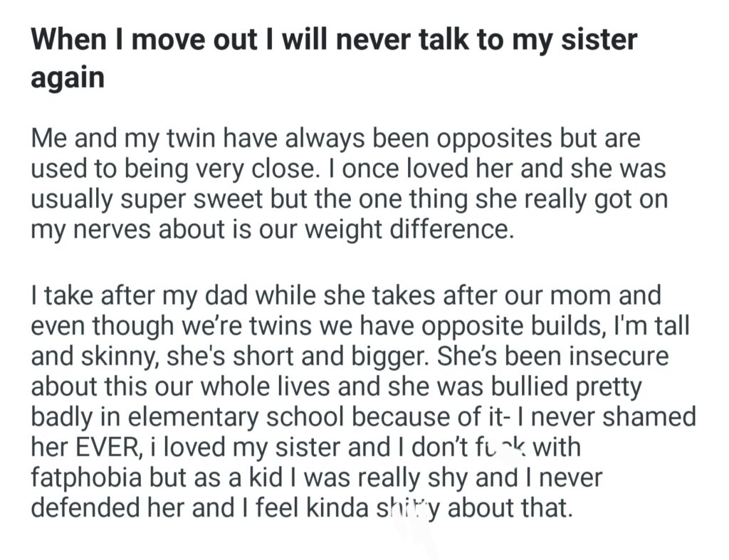Screen dimensions: 729x560
Task: Click the post title about moving out
Action: point(333,38)
